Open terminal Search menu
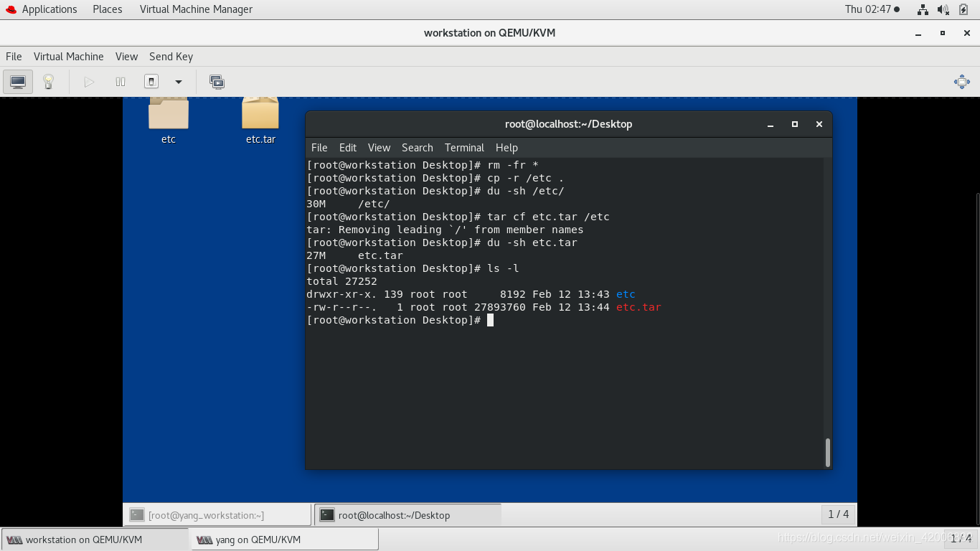This screenshot has height=551, width=980. [418, 148]
